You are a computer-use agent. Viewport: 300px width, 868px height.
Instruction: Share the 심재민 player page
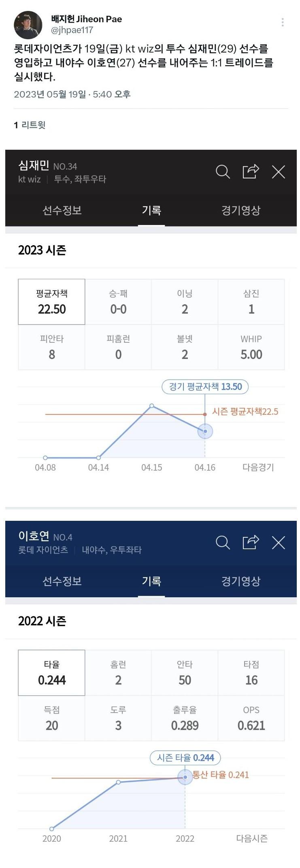[x=251, y=171]
